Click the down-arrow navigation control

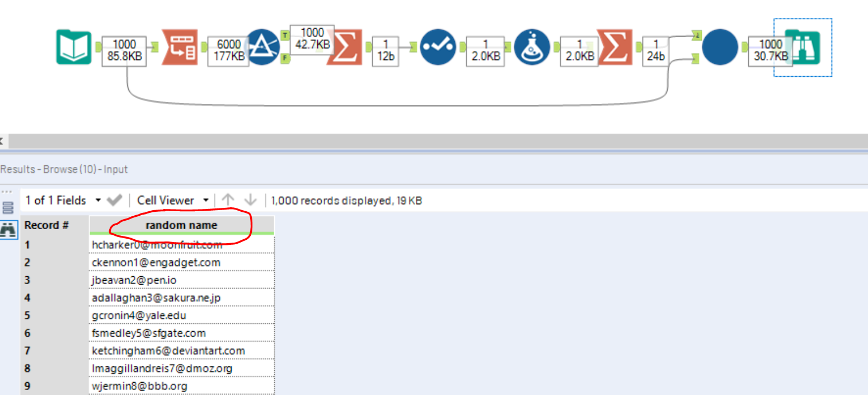(x=250, y=200)
